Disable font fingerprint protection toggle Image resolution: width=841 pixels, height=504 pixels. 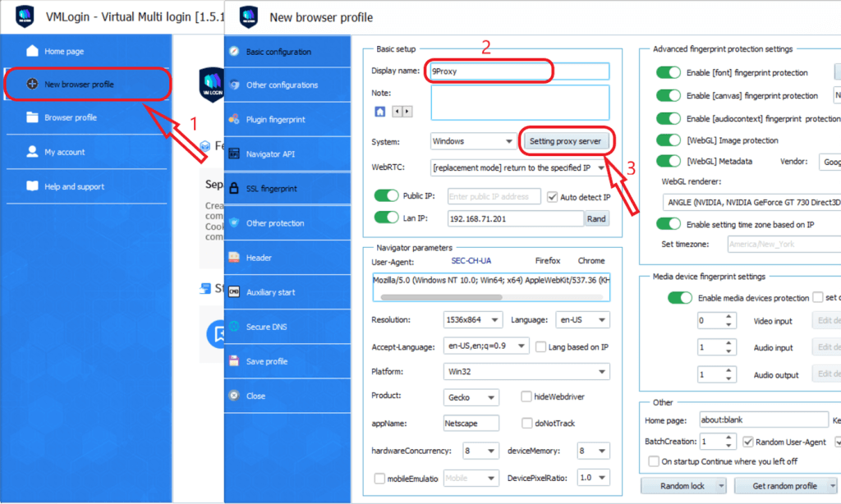coord(669,72)
